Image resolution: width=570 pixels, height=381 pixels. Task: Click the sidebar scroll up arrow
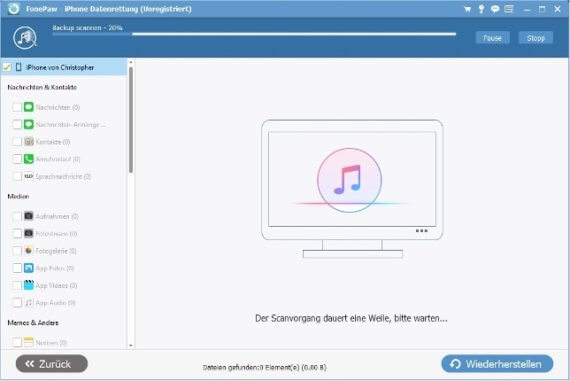pyautogui.click(x=131, y=63)
